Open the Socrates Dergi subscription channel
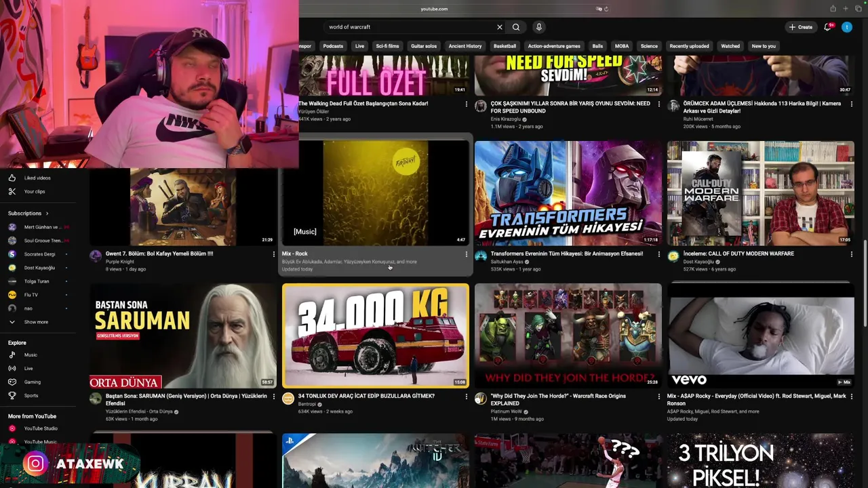 tap(39, 254)
